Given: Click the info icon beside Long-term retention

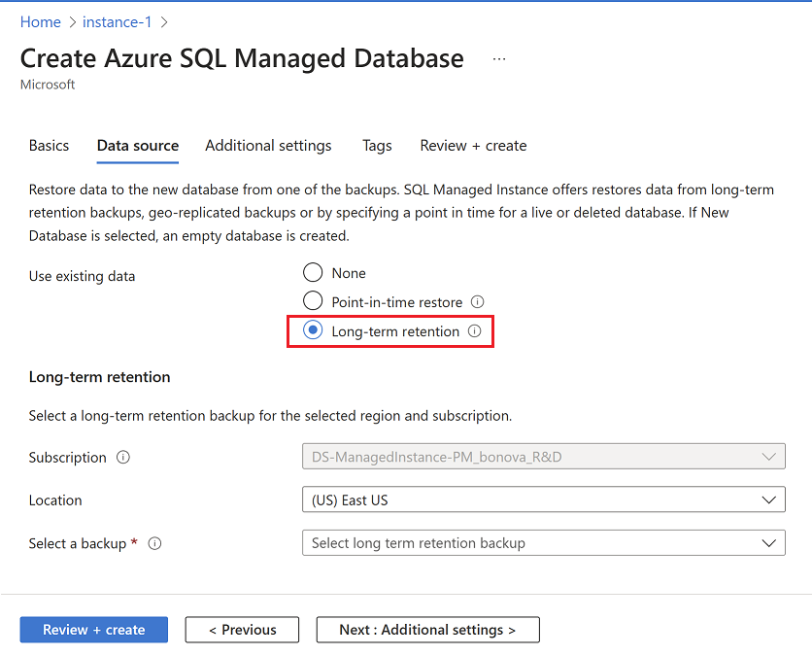Looking at the screenshot, I should [x=474, y=330].
